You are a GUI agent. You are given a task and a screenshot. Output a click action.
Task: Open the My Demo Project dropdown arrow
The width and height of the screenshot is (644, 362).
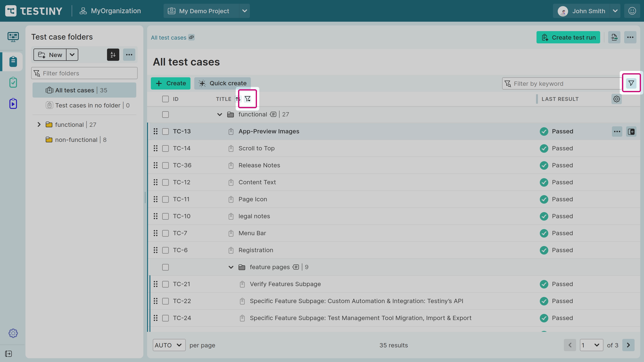tap(244, 11)
